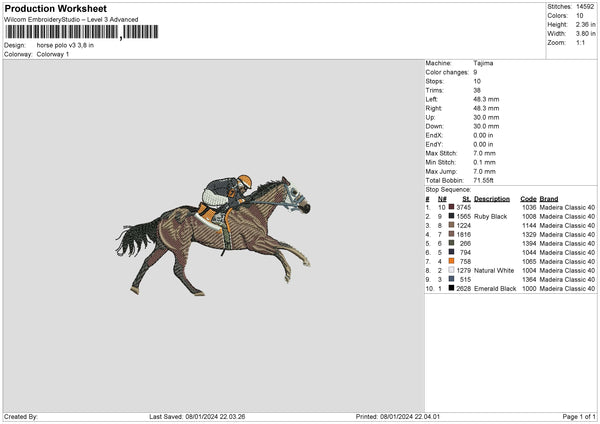Click the Ruby Black color swatch

point(452,216)
